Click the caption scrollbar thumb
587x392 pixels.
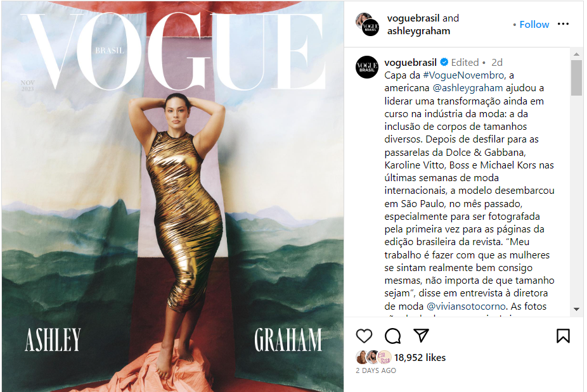[576, 78]
